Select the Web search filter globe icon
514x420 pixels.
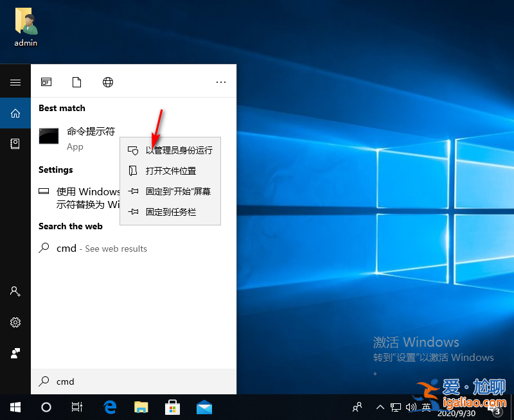click(x=107, y=82)
